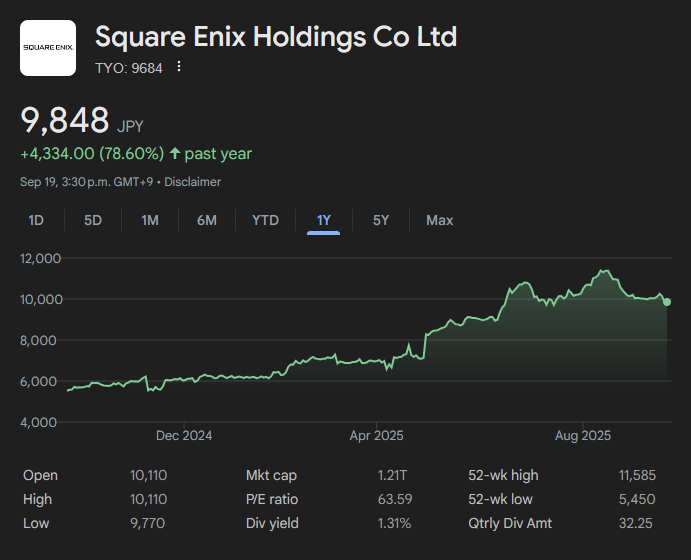Click the Sep 19, 3:30 p.m. timestamp
691x560 pixels.
[86, 182]
